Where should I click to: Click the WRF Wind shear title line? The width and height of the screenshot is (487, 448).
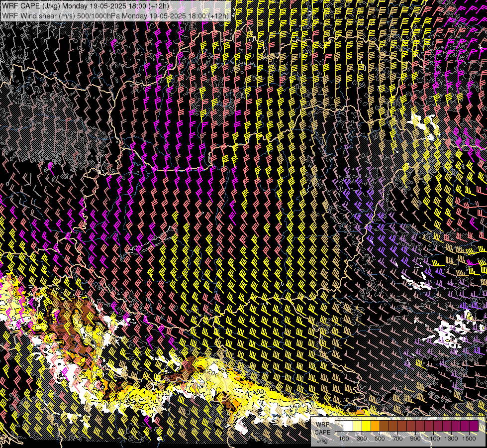pos(115,15)
